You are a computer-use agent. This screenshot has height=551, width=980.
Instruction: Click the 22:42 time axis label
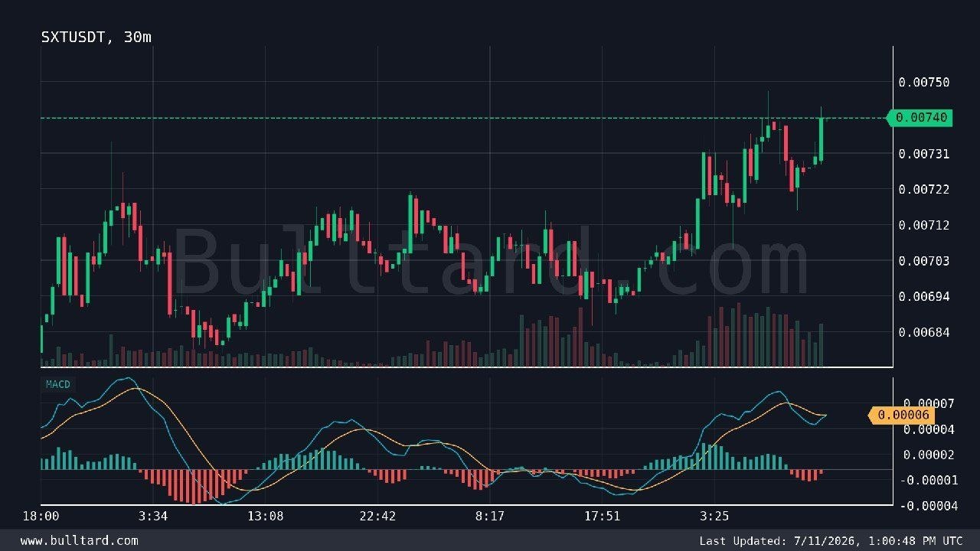[377, 516]
